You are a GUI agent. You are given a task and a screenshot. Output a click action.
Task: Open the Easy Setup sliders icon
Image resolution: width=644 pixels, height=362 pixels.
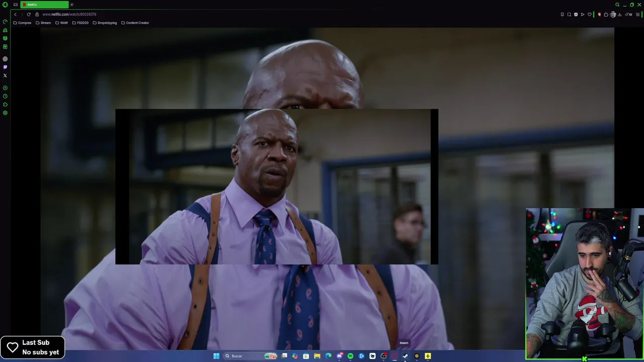637,15
